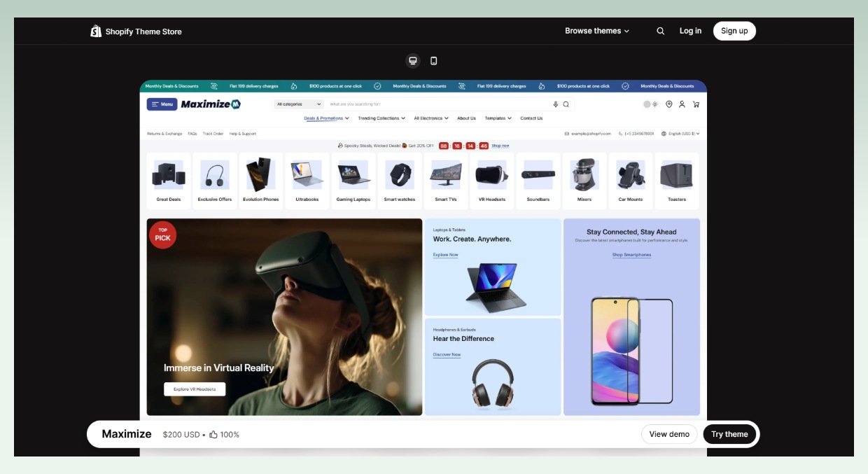Viewport: 868px width, 474px height.
Task: Open the shopping cart icon
Action: tap(696, 104)
